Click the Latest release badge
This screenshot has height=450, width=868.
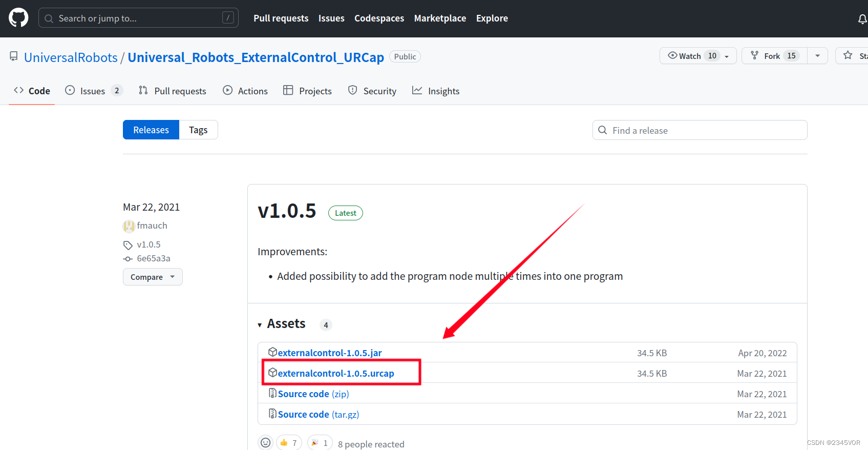tap(346, 213)
